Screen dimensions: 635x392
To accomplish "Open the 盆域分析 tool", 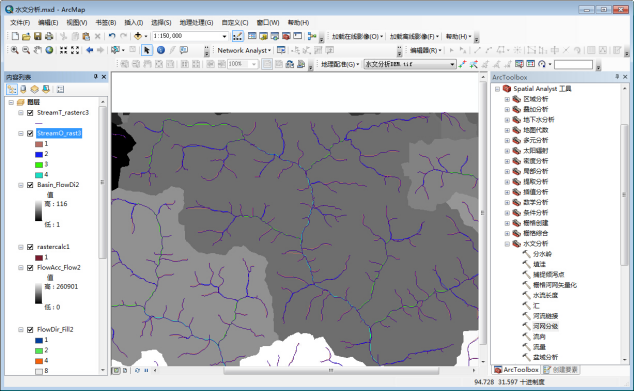I will click(x=545, y=357).
